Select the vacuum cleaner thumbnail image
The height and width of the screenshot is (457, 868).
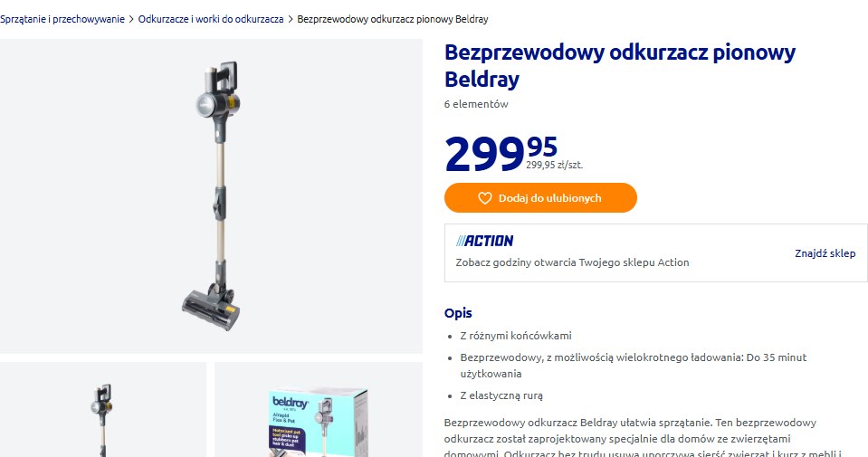coord(103,409)
